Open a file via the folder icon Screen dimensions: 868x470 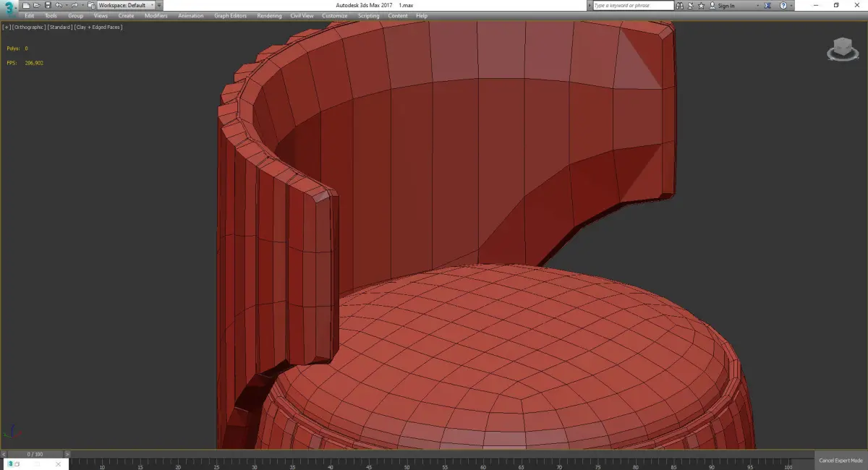pos(36,5)
